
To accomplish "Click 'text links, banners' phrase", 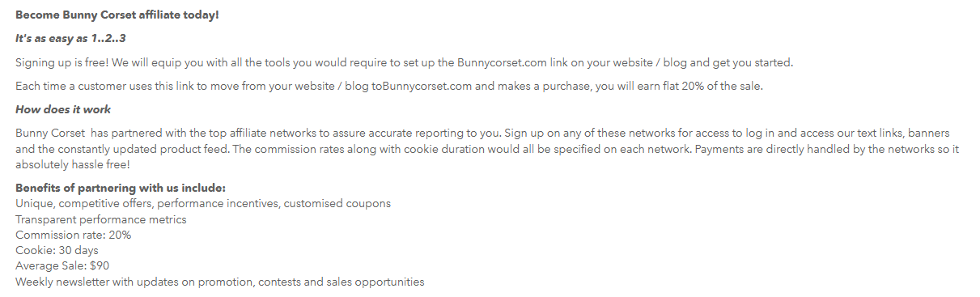I will point(897,133).
